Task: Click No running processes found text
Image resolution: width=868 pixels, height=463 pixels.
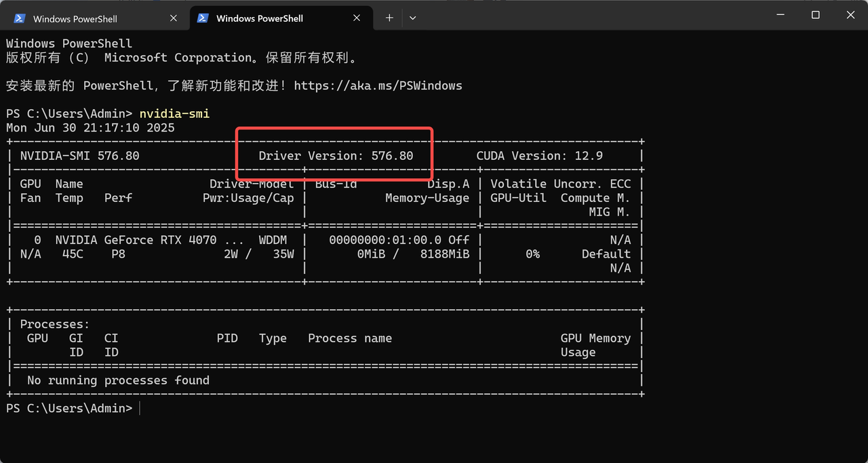Action: (118, 380)
